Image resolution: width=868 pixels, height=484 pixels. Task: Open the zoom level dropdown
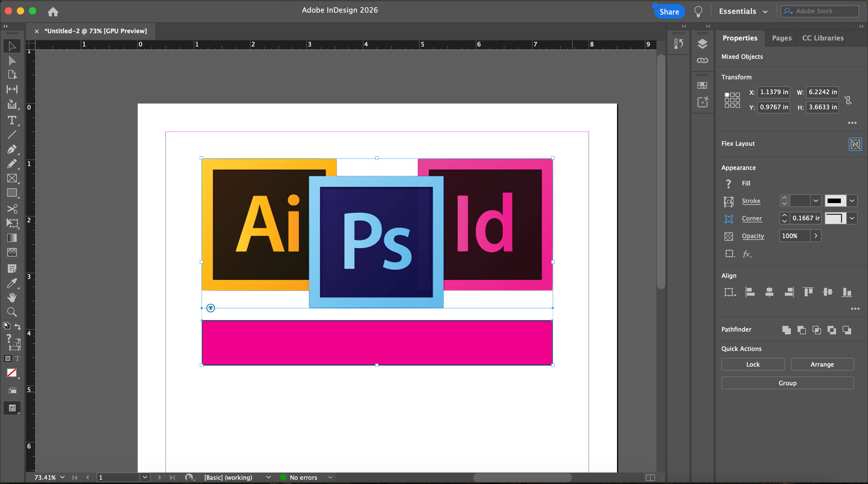tap(63, 477)
